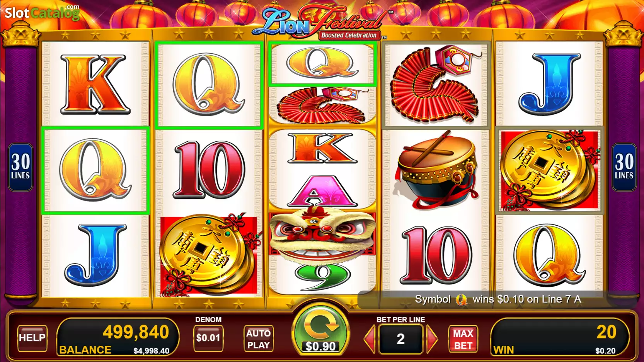Click the highlighted Q on reel one
The height and width of the screenshot is (362, 644).
point(95,170)
